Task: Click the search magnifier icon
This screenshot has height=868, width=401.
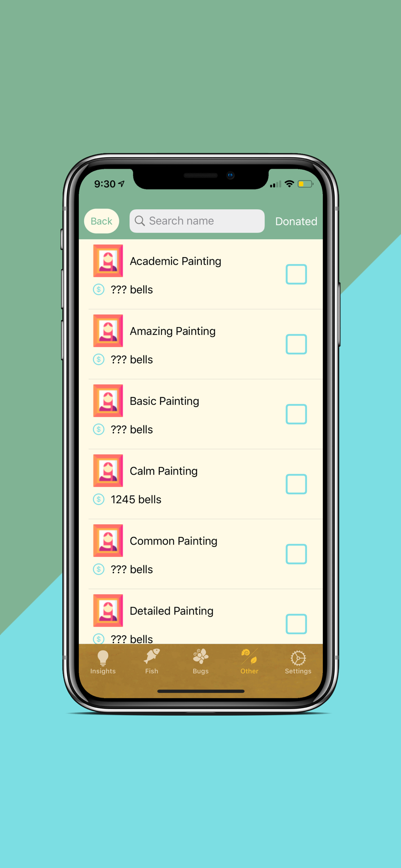Action: [140, 221]
